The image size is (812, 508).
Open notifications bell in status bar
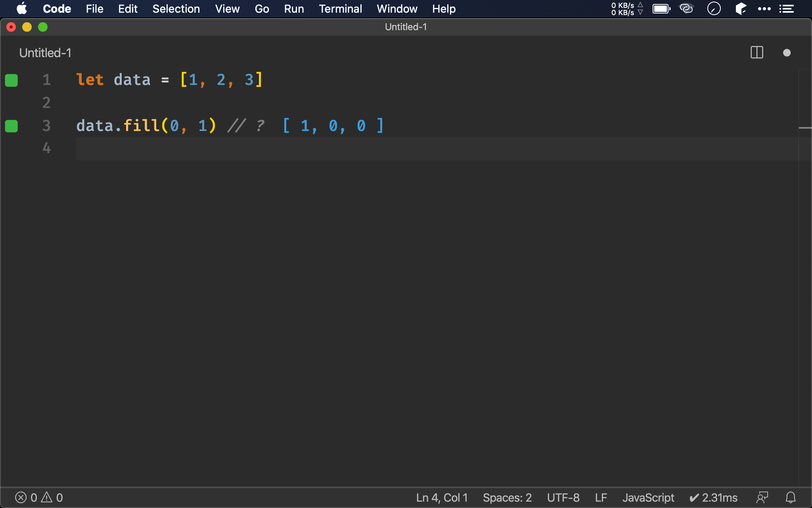[791, 498]
